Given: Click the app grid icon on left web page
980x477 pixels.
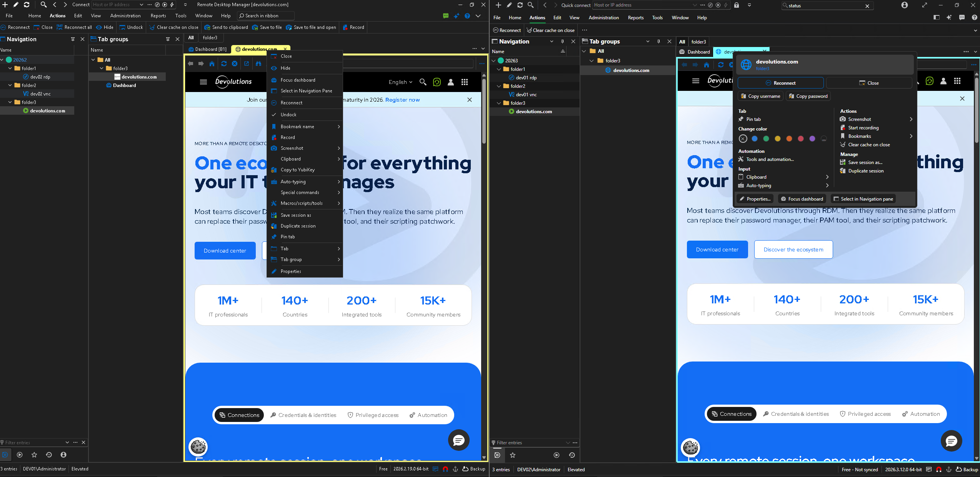Looking at the screenshot, I should pos(465,82).
